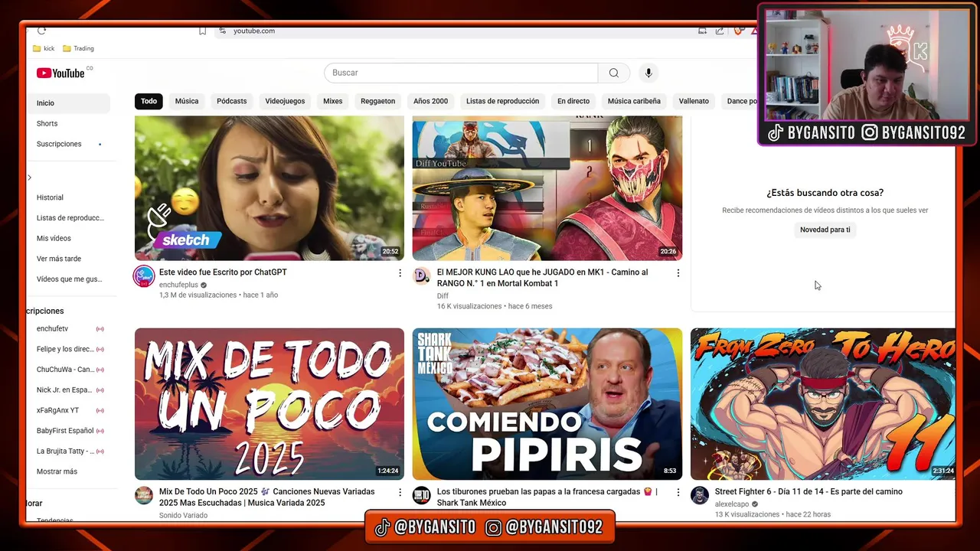Screen dimensions: 980x551
Task: Activate voice search microphone
Action: coord(648,73)
